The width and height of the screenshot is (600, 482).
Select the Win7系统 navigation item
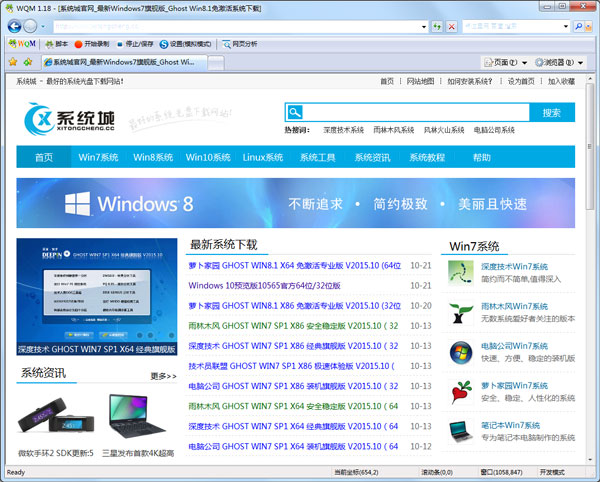98,157
